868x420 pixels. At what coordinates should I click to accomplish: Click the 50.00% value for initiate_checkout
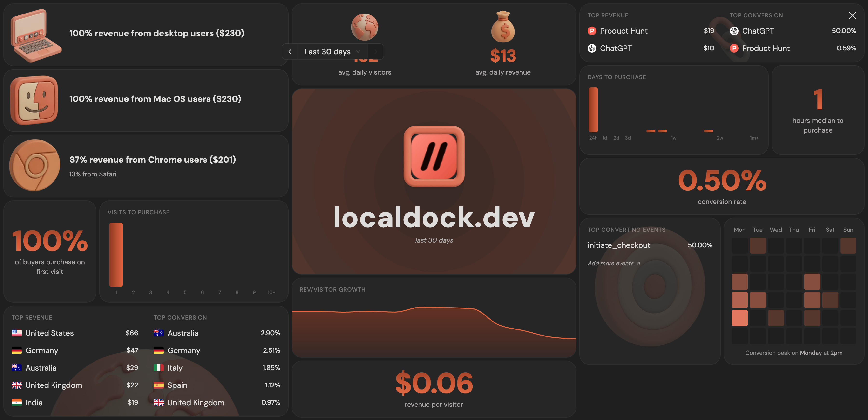700,245
